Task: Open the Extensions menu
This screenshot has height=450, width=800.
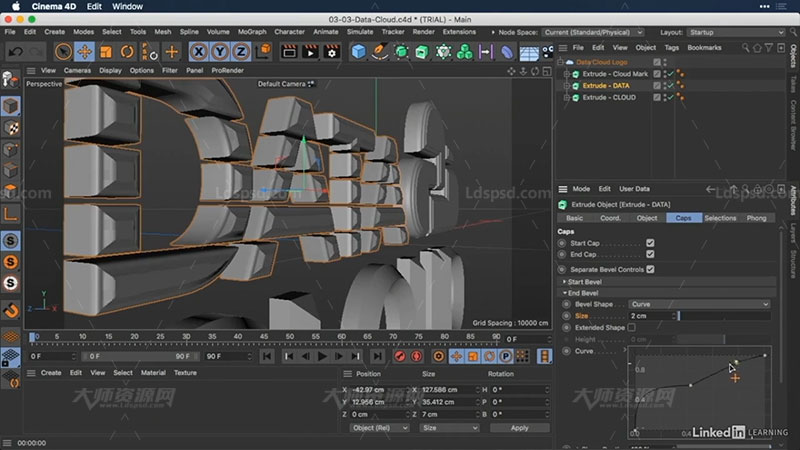Action: click(459, 32)
